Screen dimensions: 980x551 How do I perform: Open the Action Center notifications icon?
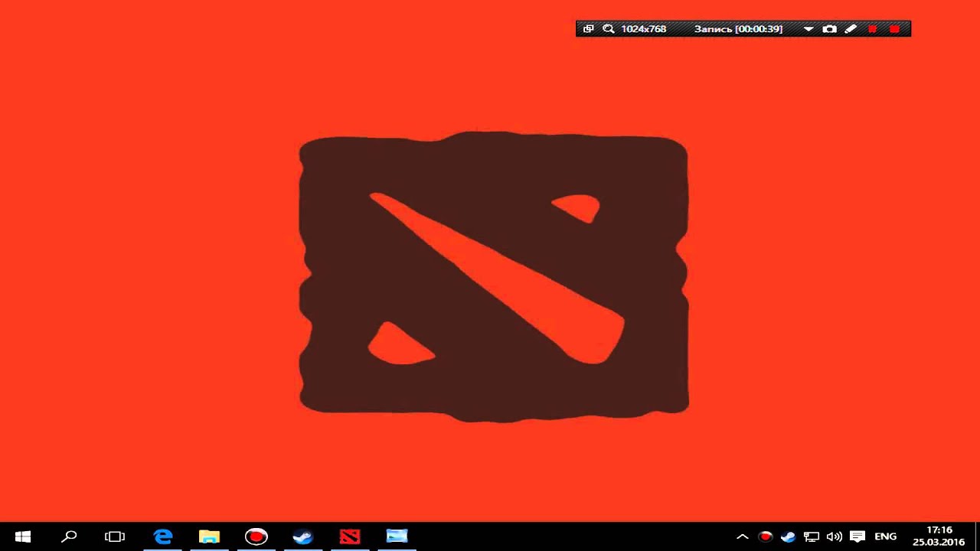(857, 537)
